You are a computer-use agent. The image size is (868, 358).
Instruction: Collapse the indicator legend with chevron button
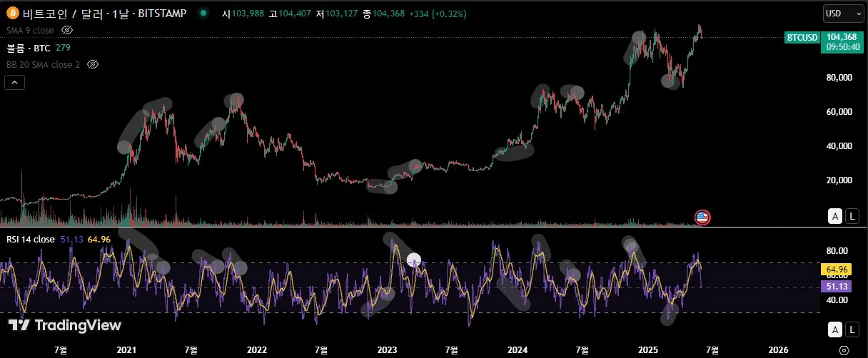(14, 83)
